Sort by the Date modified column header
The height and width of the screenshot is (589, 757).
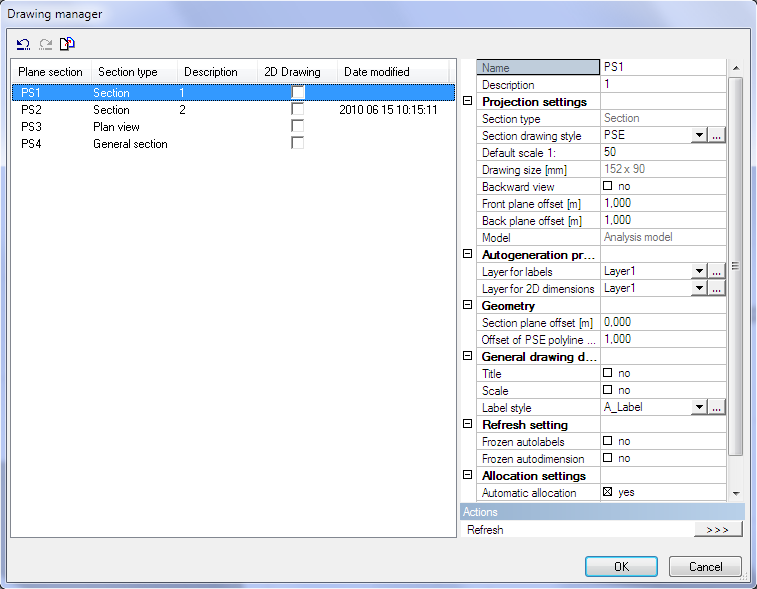pos(390,72)
